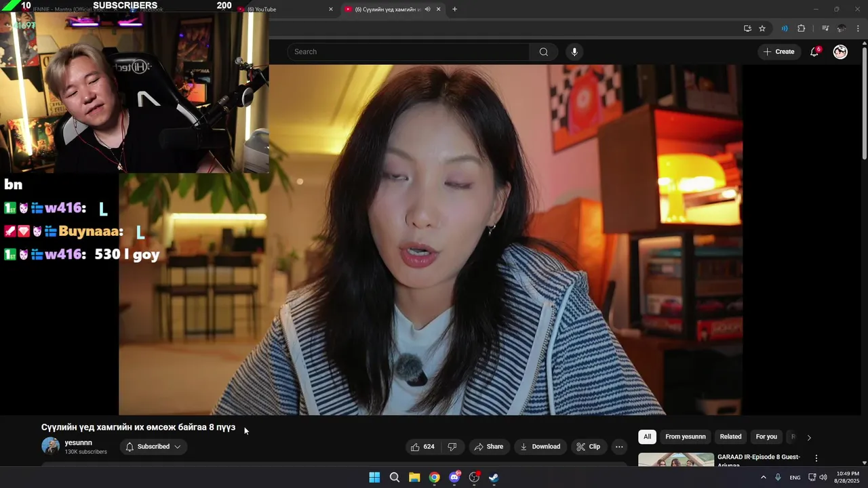
Task: Expand the Subscribed notification dropdown
Action: click(153, 447)
